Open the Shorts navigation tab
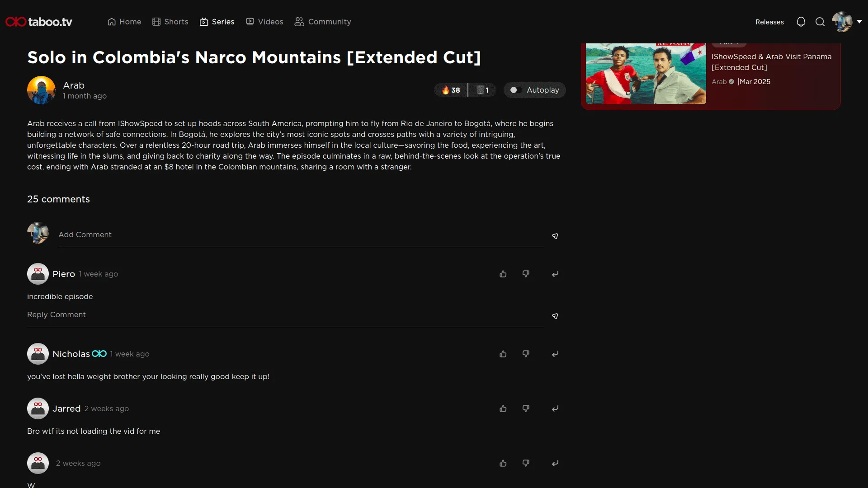868x488 pixels. tap(170, 22)
